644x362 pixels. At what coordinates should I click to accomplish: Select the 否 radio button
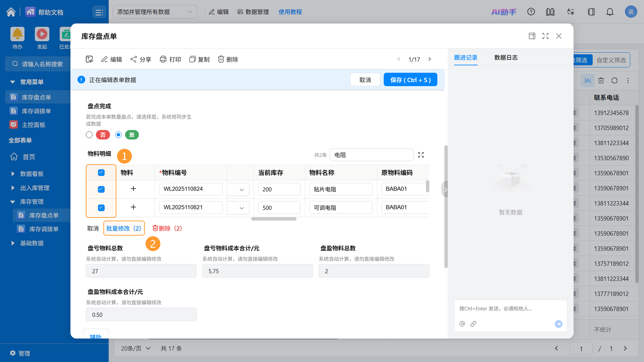(x=89, y=135)
